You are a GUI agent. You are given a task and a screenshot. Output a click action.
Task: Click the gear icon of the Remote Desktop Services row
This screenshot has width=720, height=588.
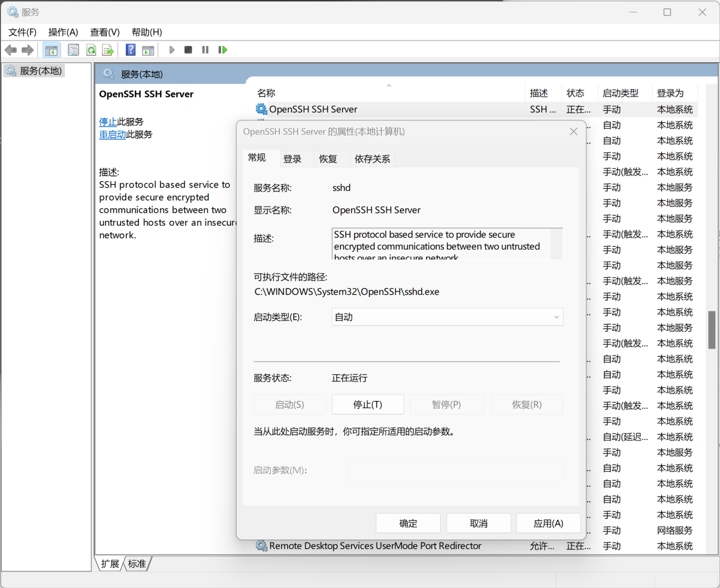pos(261,545)
